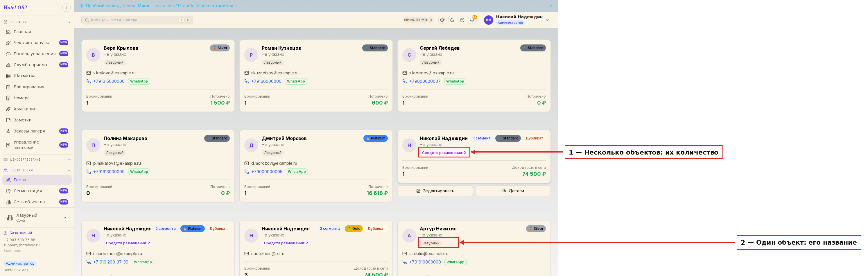868x276 pixels.
Task: Open the theme palette picker icon
Action: coord(442,20)
